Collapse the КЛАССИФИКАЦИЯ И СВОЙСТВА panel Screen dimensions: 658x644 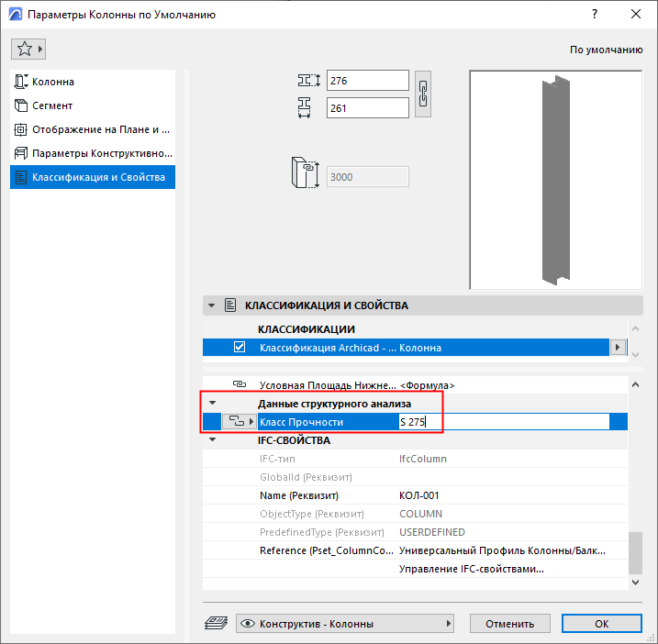click(212, 305)
